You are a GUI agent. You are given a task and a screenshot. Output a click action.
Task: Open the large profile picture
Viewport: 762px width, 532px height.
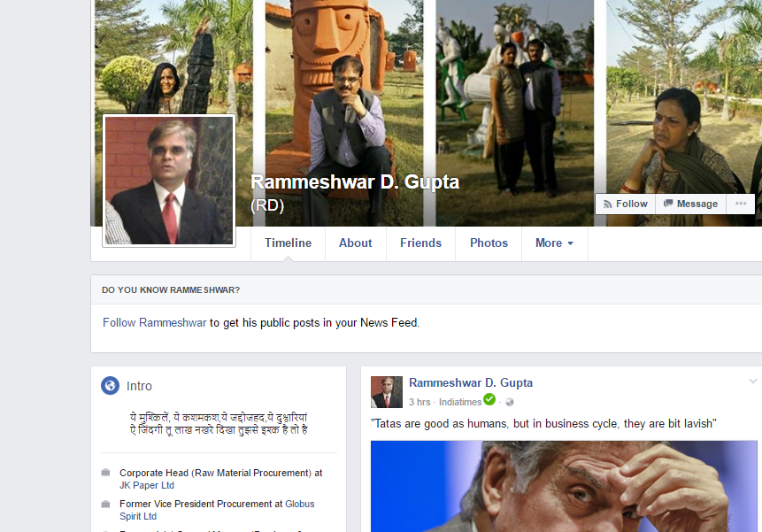[x=169, y=181]
